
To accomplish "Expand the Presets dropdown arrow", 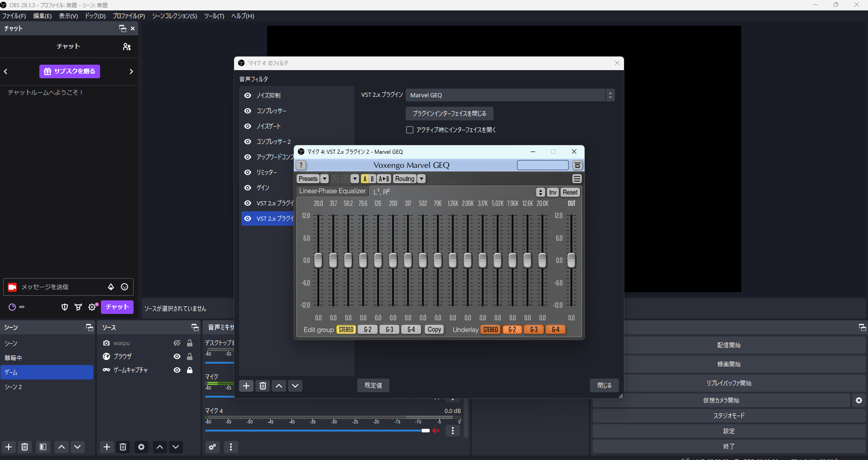I will pos(325,179).
